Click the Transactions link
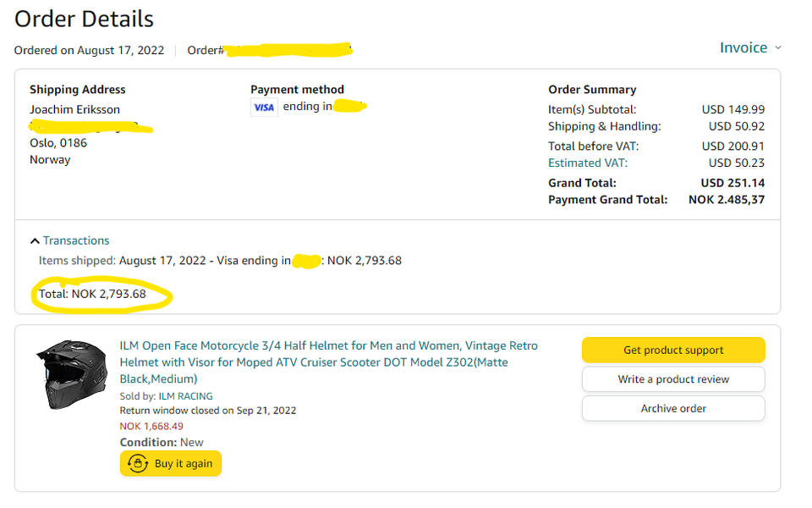The width and height of the screenshot is (812, 508). point(76,240)
